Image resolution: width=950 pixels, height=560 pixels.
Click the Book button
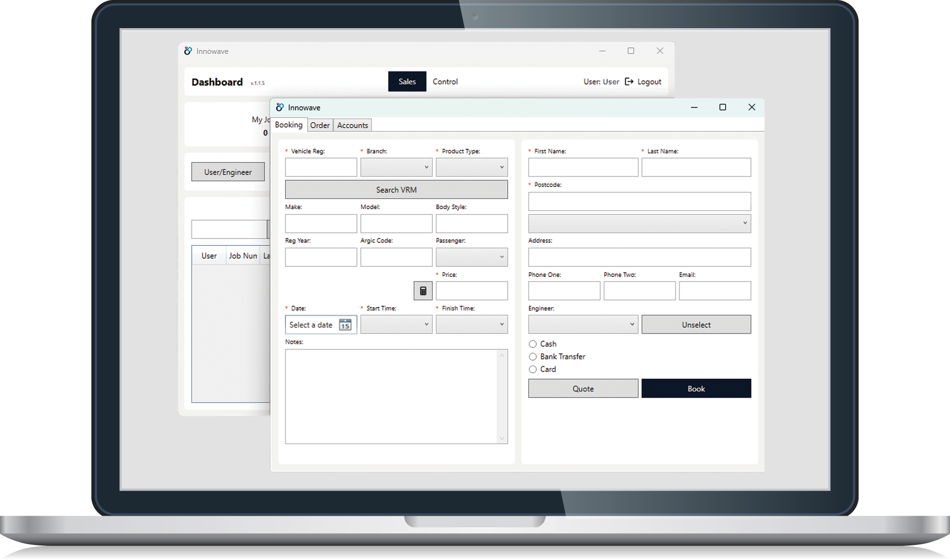(696, 389)
